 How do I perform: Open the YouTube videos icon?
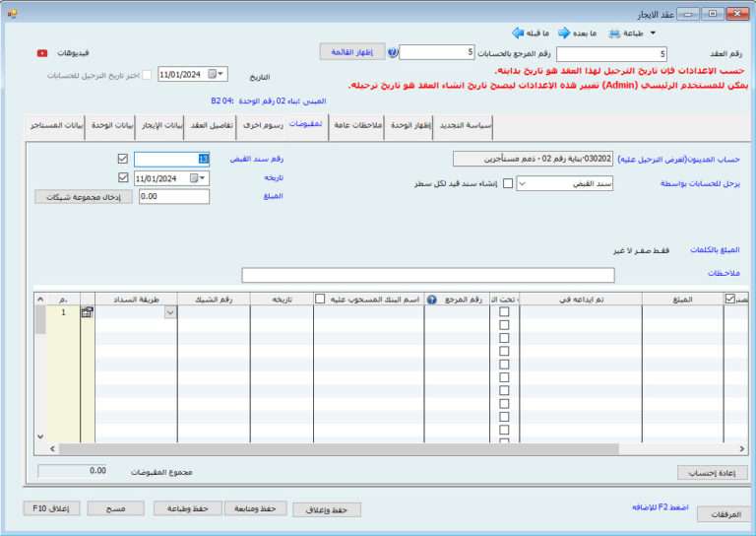(42, 52)
